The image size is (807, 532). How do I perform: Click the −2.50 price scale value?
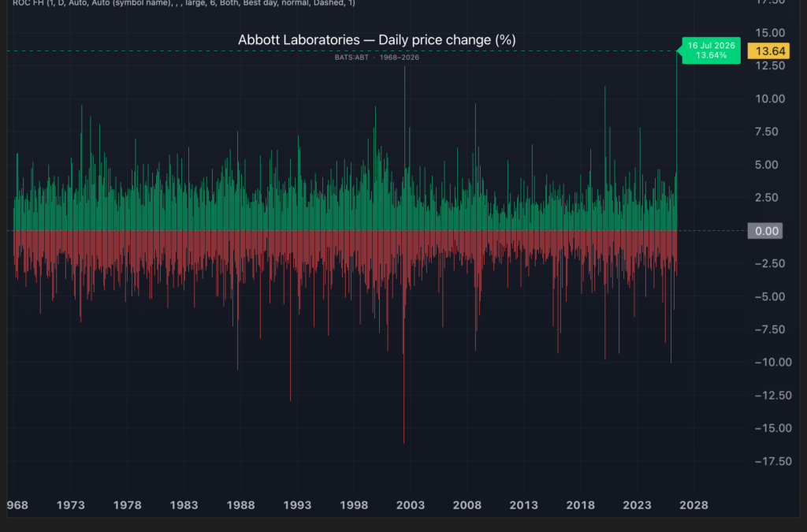[770, 263]
